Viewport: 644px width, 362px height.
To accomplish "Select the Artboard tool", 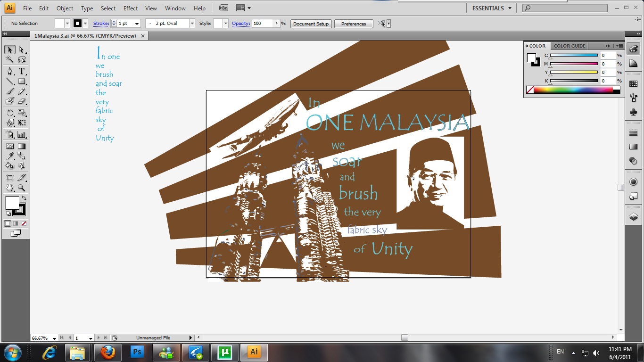I will click(10, 178).
